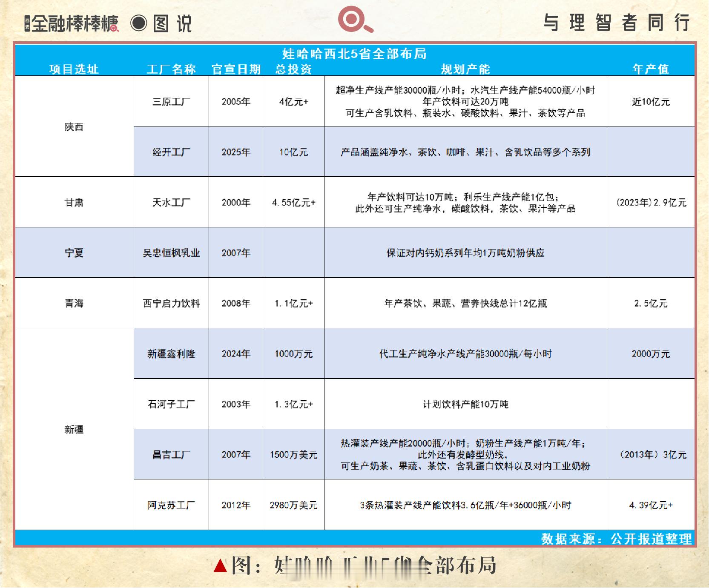Select the 甘肃 province cell
The height and width of the screenshot is (588, 709).
click(74, 203)
